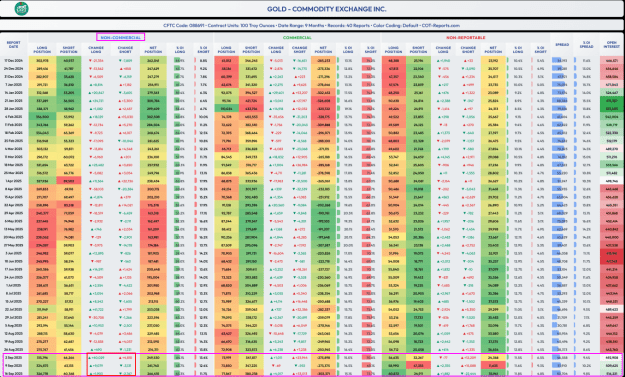Click Non-Commercial Change Long column header
Image resolution: width=625 pixels, height=377 pixels.
pos(96,49)
